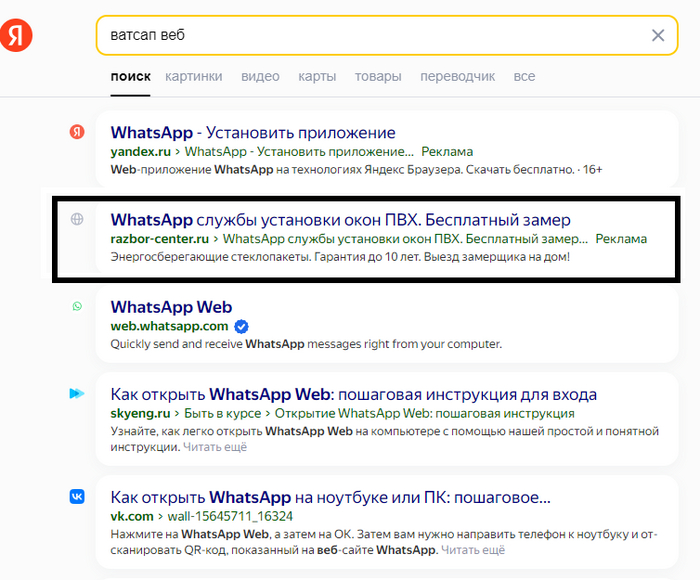Click Skyeng blue arrow favicon
The image size is (700, 580).
[77, 393]
